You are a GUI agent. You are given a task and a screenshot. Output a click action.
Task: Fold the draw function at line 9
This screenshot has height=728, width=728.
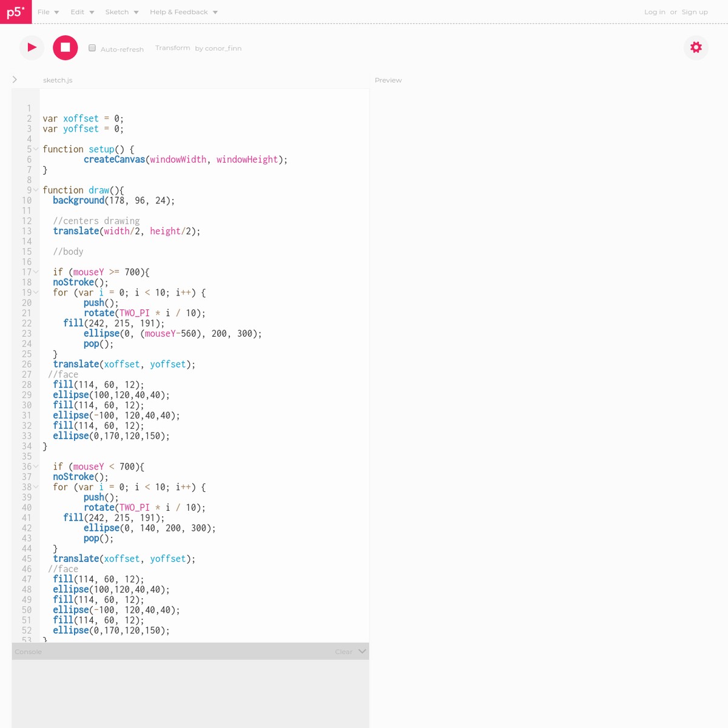pos(36,190)
